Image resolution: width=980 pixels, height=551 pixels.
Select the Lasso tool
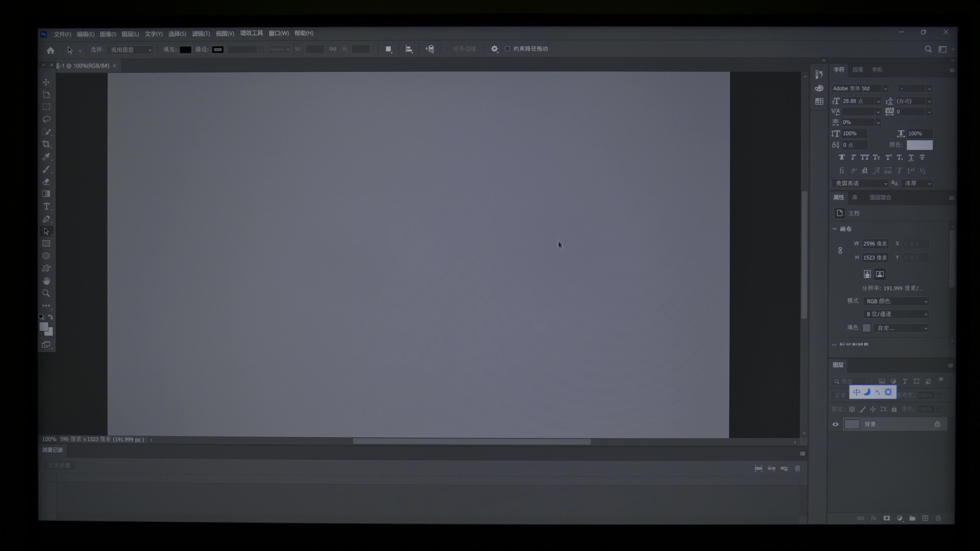click(x=46, y=119)
